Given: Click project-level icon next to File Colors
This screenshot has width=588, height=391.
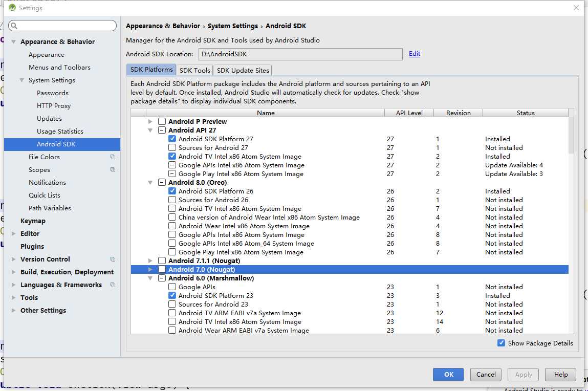Looking at the screenshot, I should (x=113, y=157).
